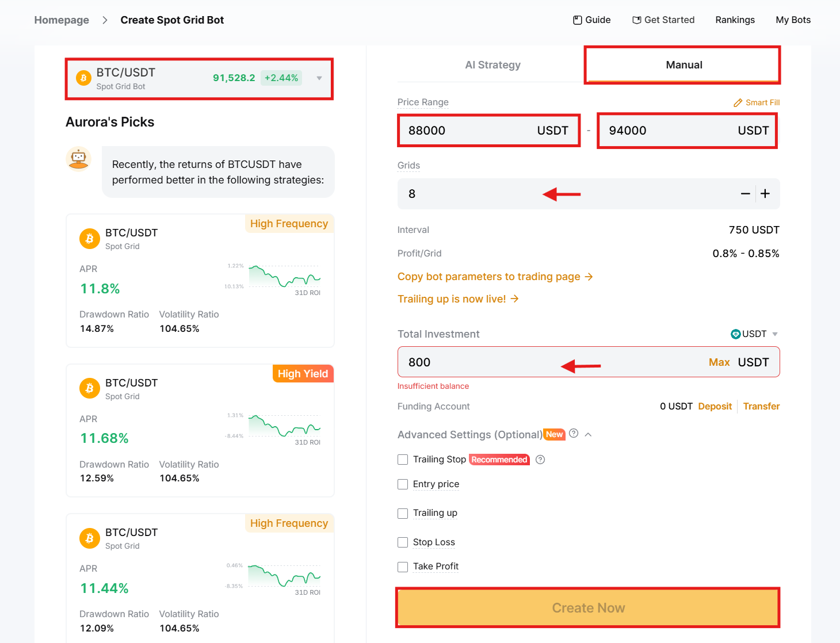Open the BTC/USDT trading pair dropdown

pos(319,78)
